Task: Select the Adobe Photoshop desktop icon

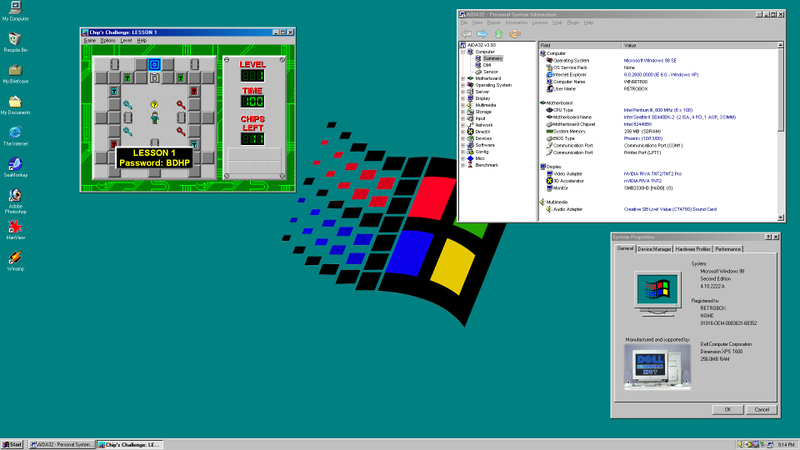Action: 15,201
